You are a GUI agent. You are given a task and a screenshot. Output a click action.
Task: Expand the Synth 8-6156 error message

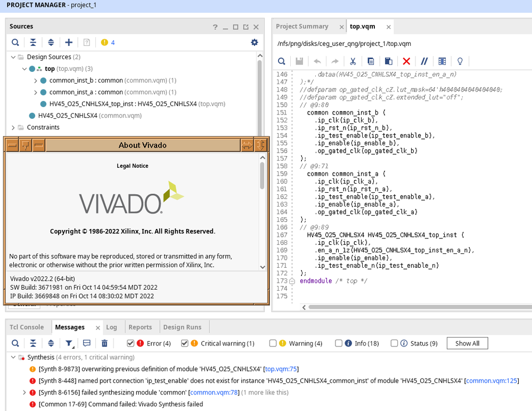click(24, 392)
